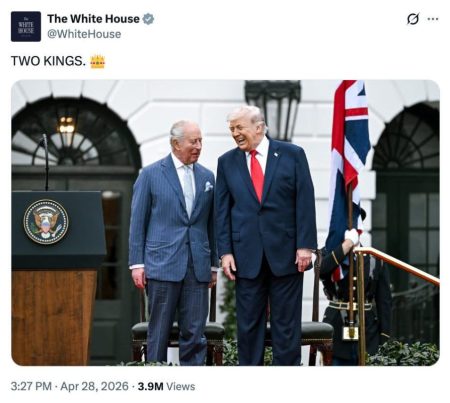Image resolution: width=450 pixels, height=403 pixels.
Task: Open The White House profile avatar
Action: pyautogui.click(x=26, y=26)
